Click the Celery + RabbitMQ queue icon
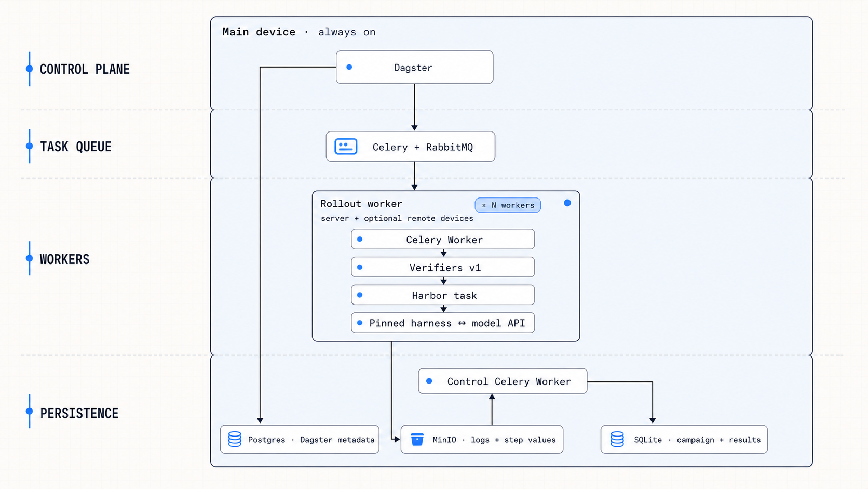 (x=346, y=147)
